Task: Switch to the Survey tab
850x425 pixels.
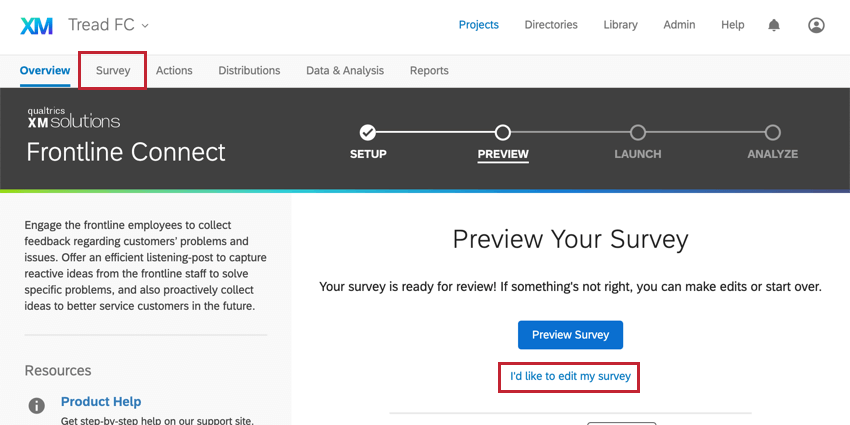Action: coord(113,70)
